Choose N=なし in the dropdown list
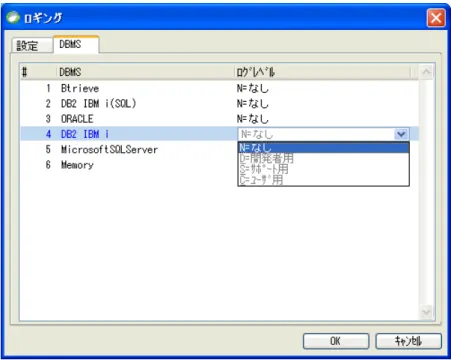 [323, 147]
